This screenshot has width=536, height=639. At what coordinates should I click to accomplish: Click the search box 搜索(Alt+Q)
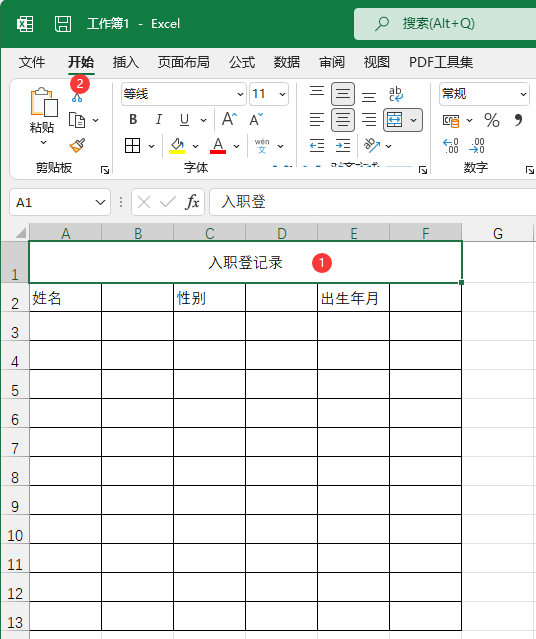click(x=445, y=24)
